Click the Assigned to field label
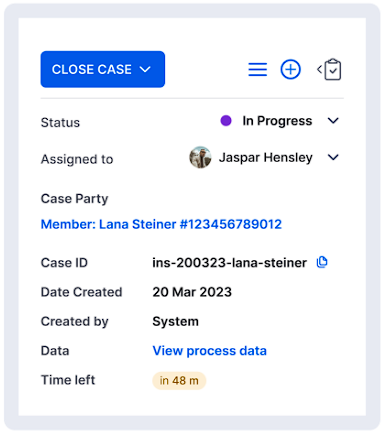383x433 pixels. pyautogui.click(x=77, y=159)
